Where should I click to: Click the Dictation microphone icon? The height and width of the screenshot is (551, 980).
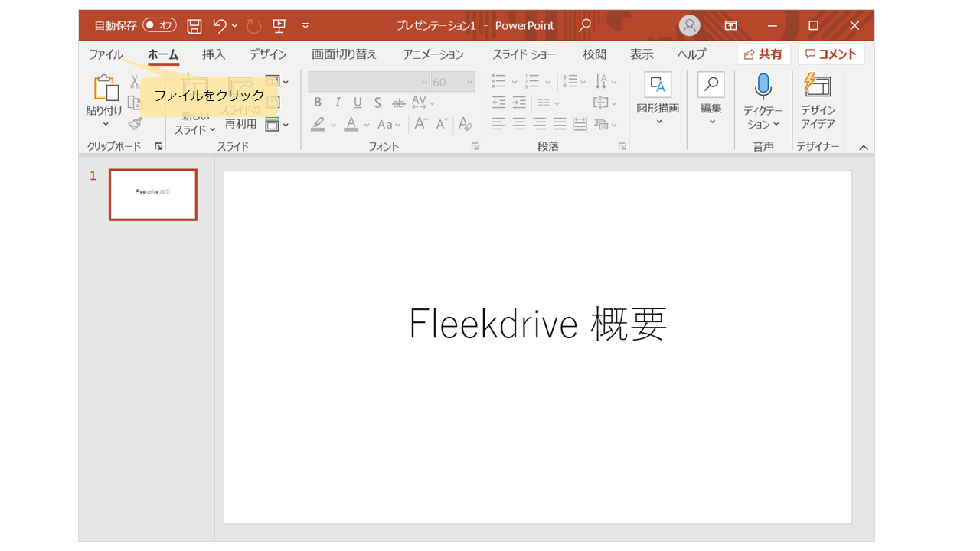click(x=763, y=86)
